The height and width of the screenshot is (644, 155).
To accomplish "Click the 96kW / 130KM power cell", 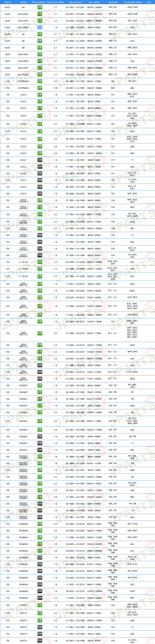I will click(x=94, y=584).
